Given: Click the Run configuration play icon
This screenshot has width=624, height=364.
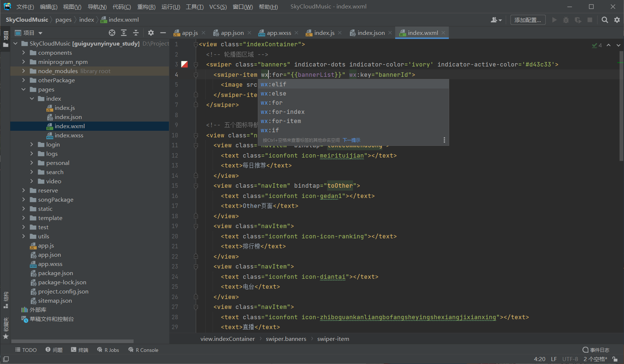Looking at the screenshot, I should click(x=555, y=20).
